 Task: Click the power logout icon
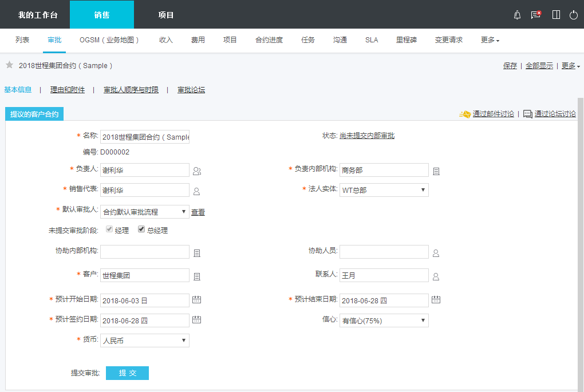(574, 15)
